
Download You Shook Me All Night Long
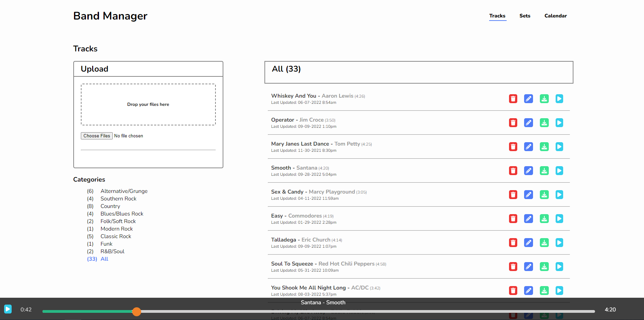[x=544, y=291]
